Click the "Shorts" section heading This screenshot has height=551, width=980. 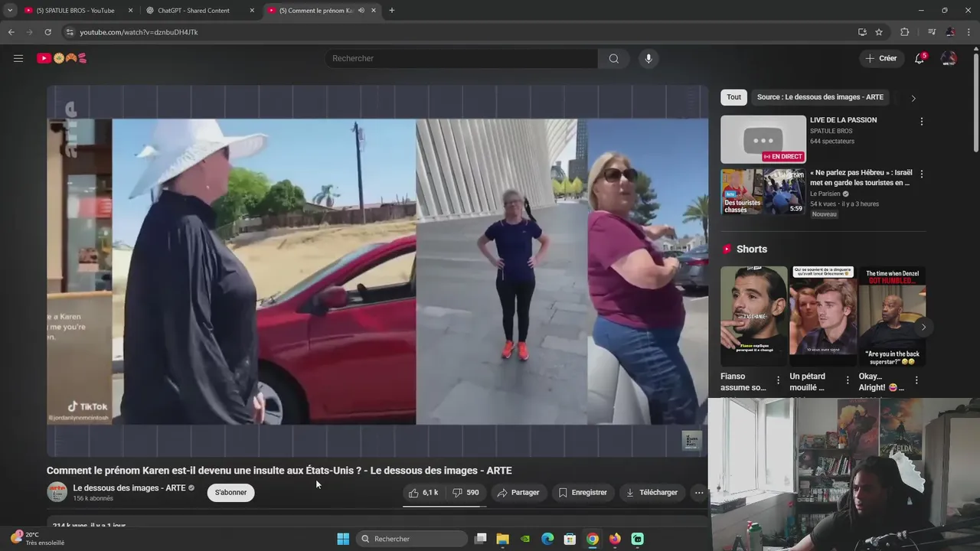(x=751, y=249)
